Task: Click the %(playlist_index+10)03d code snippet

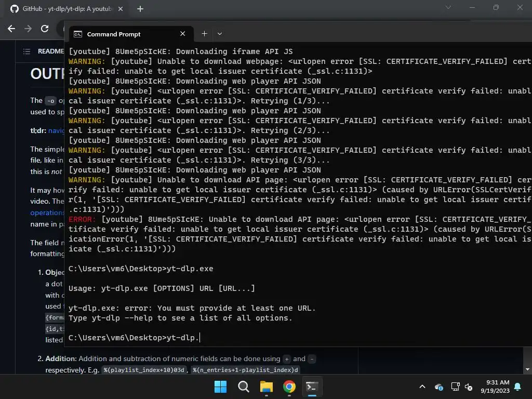Action: coord(145,370)
